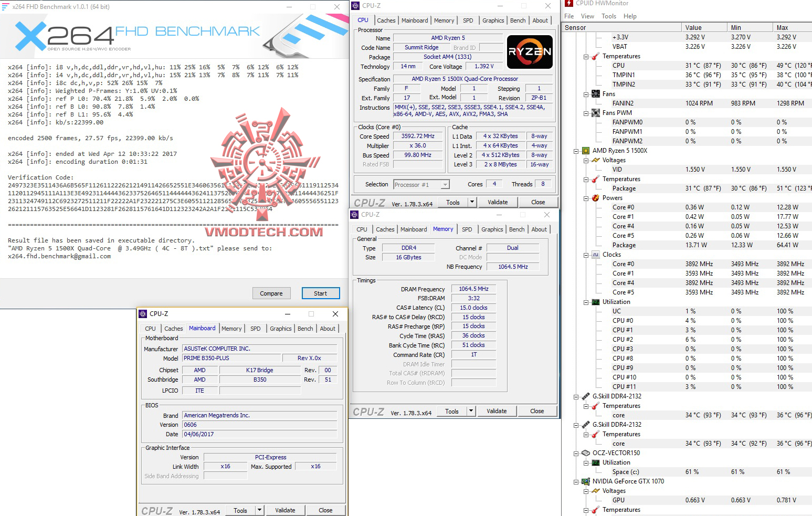Open the Tools dropdown arrow in CPU-Z
Screen dimensions: 812x516
click(471, 202)
